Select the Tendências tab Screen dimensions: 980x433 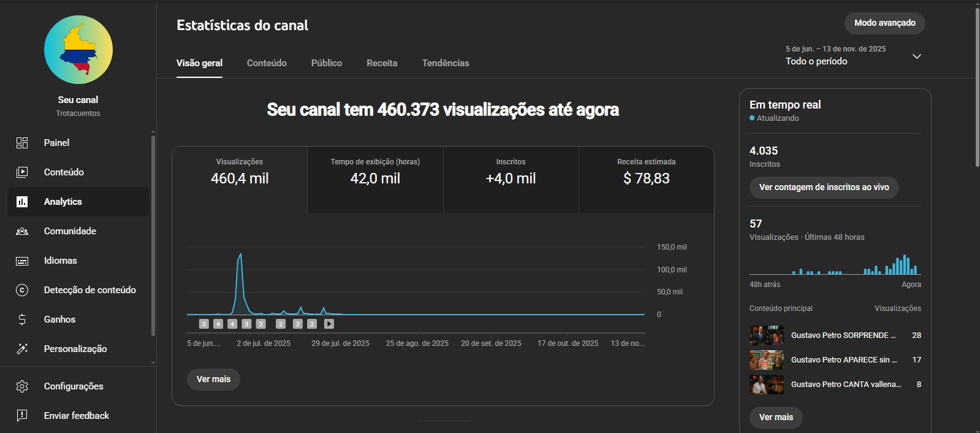coord(446,63)
